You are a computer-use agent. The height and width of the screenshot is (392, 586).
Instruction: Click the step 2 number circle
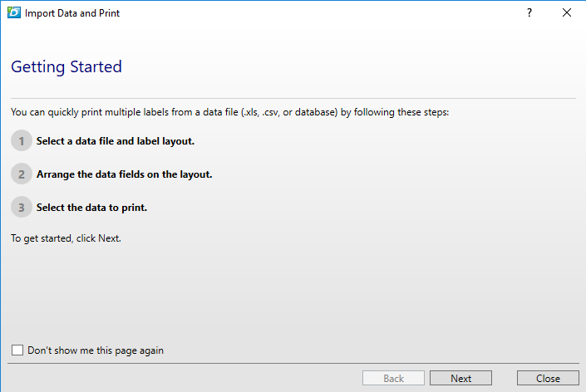[x=22, y=174]
